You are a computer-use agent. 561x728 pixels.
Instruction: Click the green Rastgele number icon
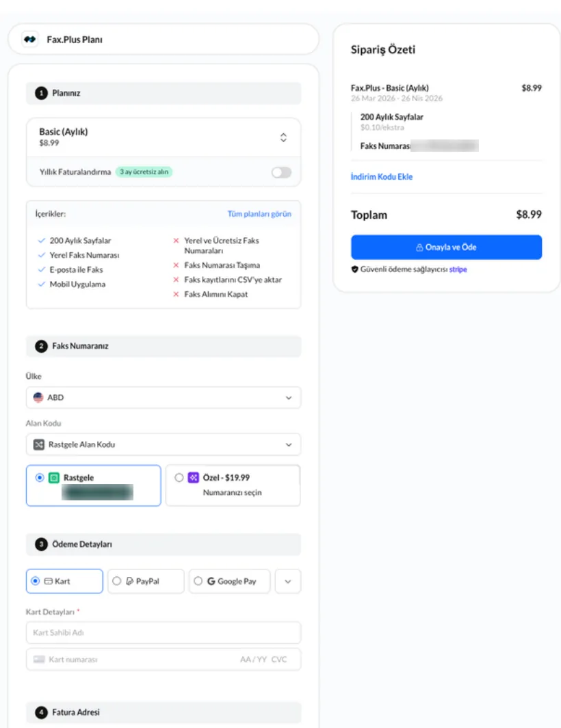coord(54,478)
